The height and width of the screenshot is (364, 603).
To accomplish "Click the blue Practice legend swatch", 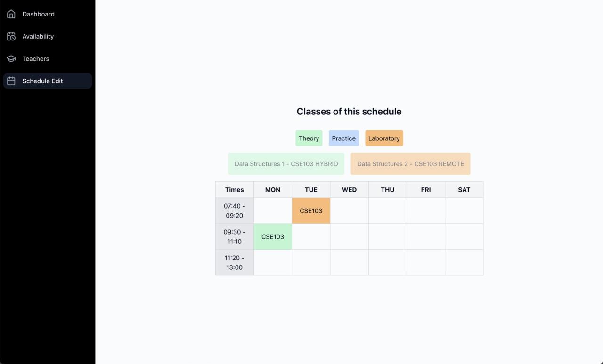I will coord(344,138).
